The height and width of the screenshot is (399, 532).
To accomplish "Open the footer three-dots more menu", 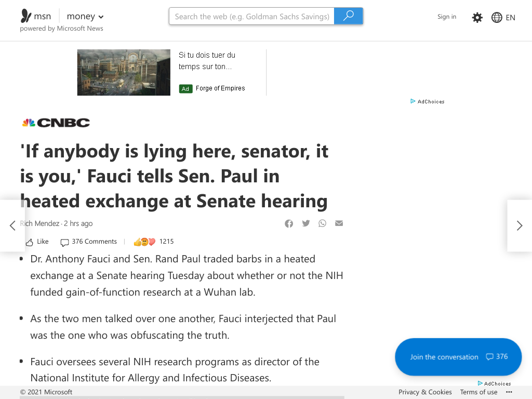I will click(x=509, y=392).
